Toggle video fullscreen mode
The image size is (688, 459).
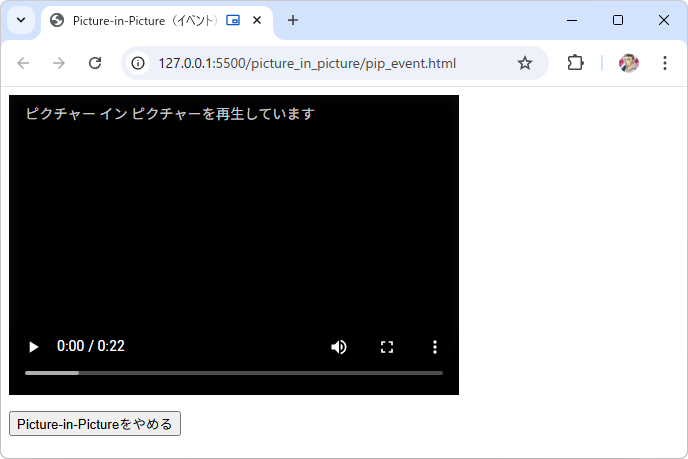point(387,347)
